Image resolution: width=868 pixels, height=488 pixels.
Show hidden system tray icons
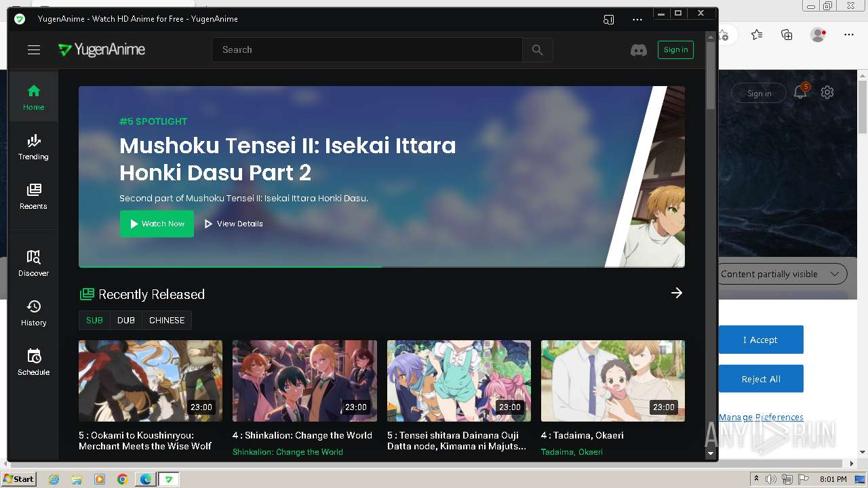[757, 479]
